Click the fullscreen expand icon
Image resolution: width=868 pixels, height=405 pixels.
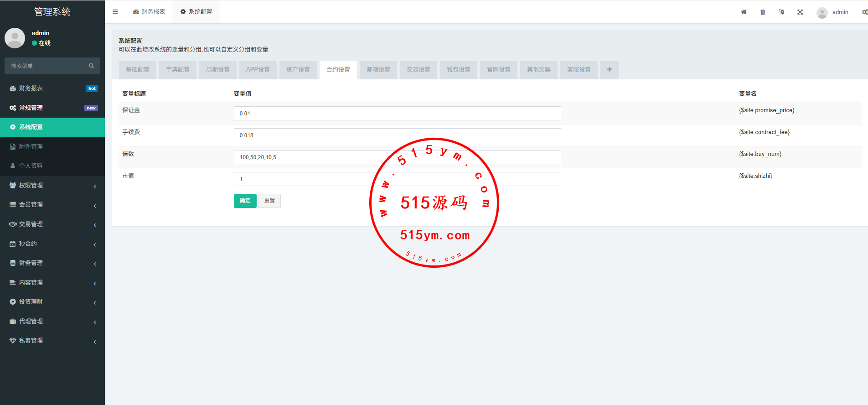[800, 12]
